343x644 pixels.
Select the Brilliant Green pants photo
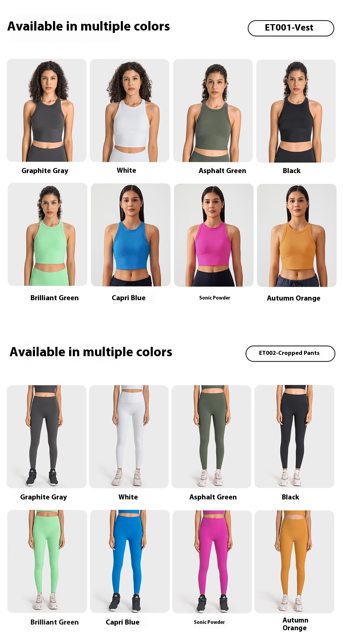click(47, 561)
